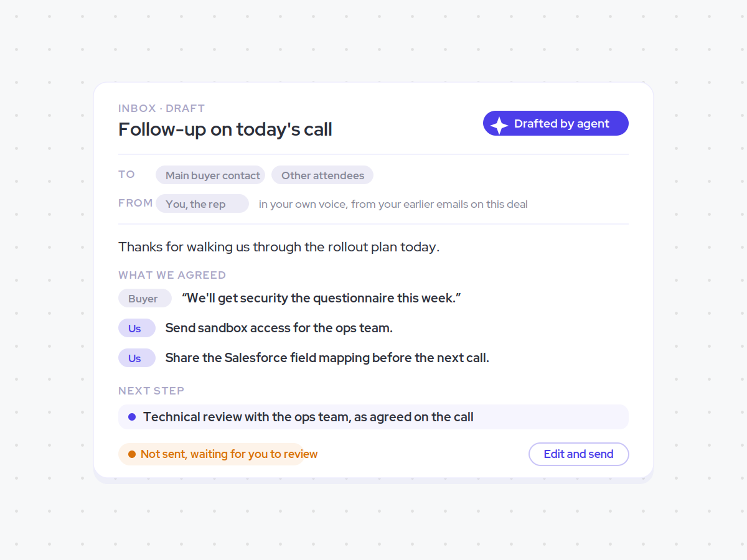747x560 pixels.
Task: Select the Technical review next step row
Action: (x=374, y=417)
